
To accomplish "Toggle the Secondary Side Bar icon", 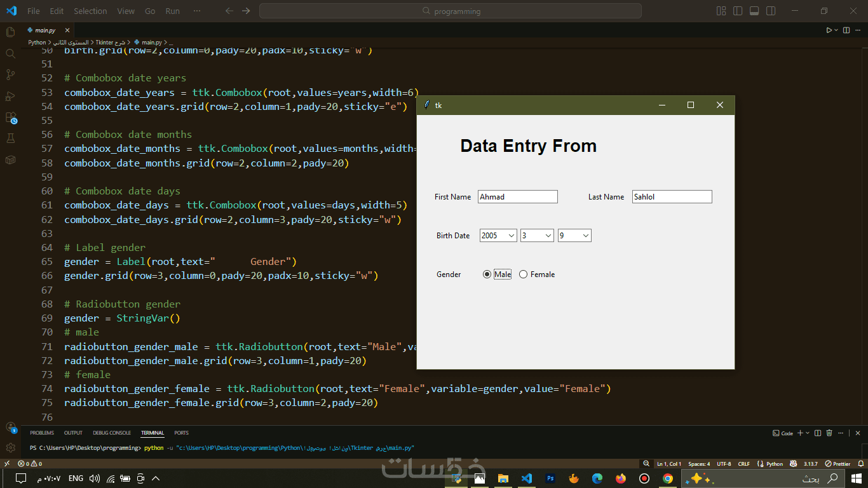I will pos(771,11).
